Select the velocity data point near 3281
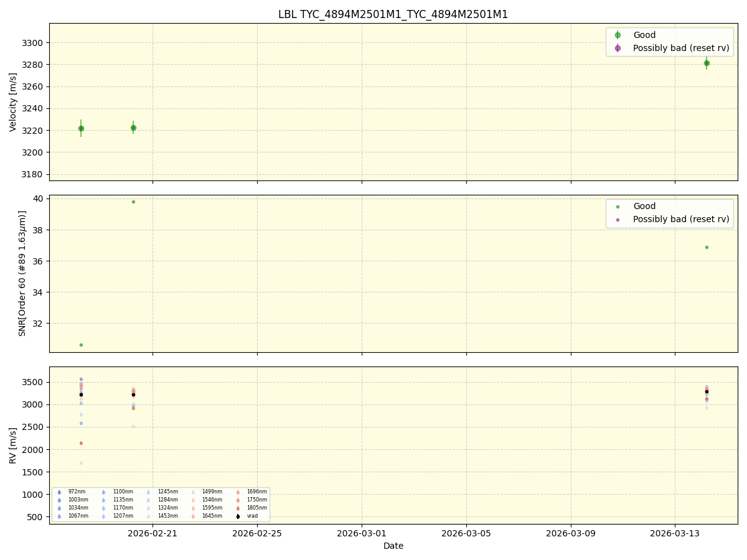747x560 pixels. (x=707, y=63)
